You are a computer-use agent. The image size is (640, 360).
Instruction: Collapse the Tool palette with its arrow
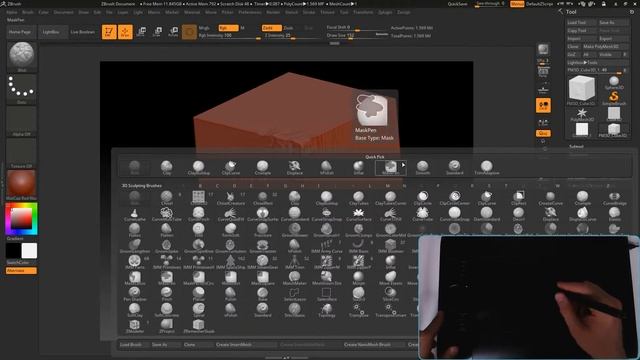(x=560, y=11)
